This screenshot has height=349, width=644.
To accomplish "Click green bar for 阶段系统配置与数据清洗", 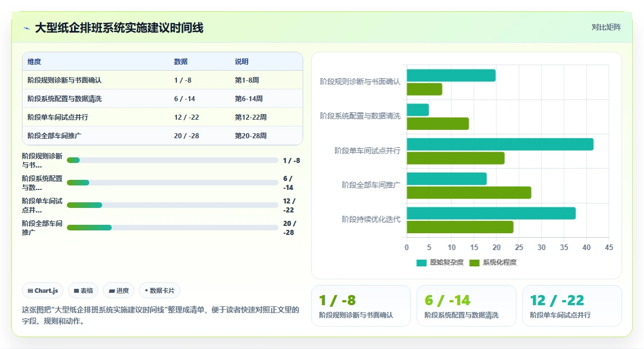I will pyautogui.click(x=438, y=124).
